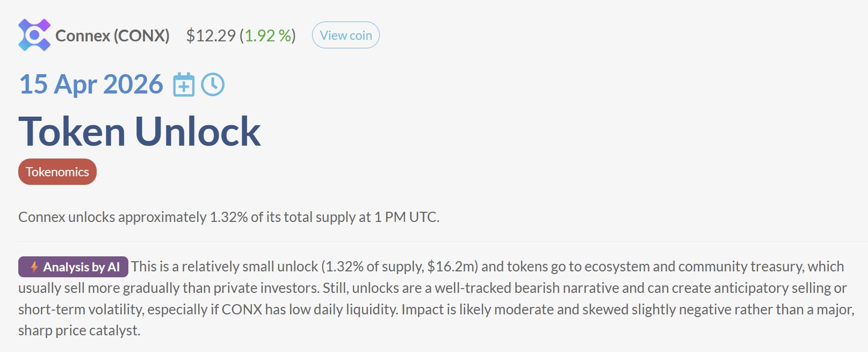Click 'This is a relatively small unlock' text
This screenshot has width=868, height=352.
[225, 267]
